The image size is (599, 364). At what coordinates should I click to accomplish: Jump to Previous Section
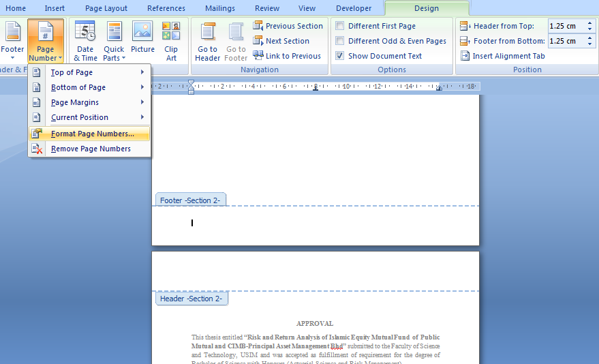(x=288, y=26)
